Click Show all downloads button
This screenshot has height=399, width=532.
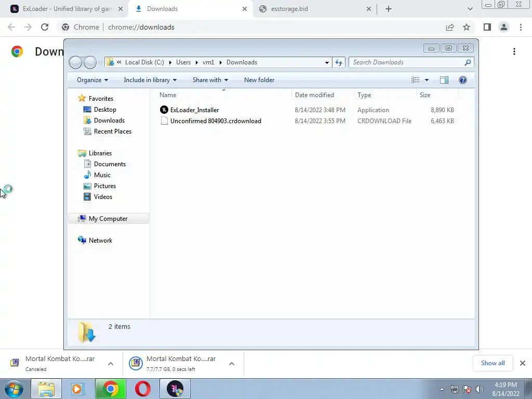(x=493, y=363)
